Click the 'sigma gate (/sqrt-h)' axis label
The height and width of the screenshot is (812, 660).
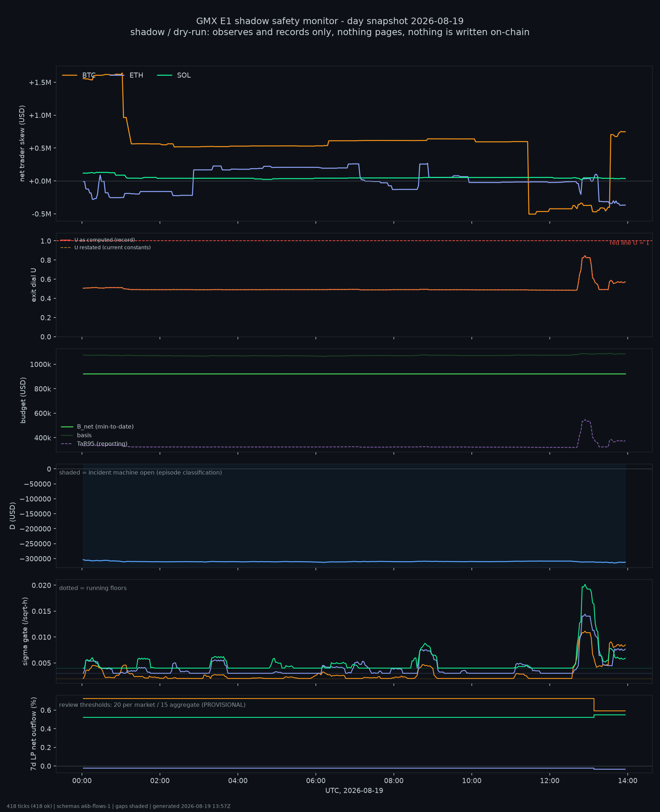(x=25, y=631)
